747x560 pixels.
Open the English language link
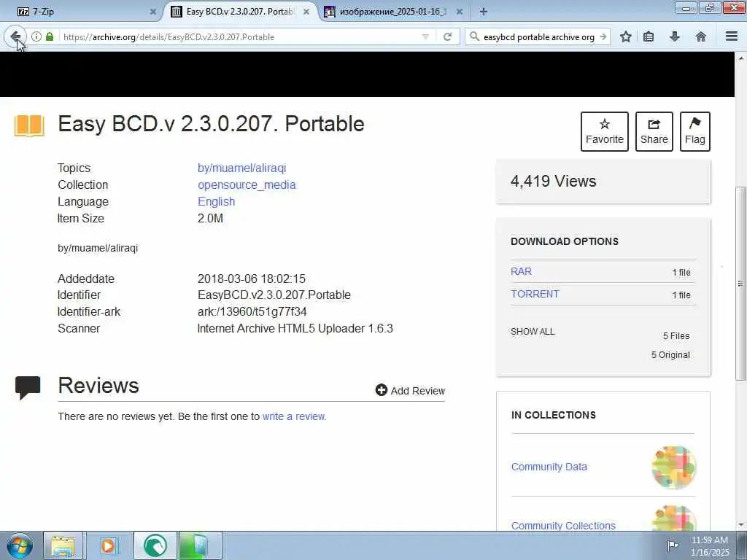[x=216, y=201]
